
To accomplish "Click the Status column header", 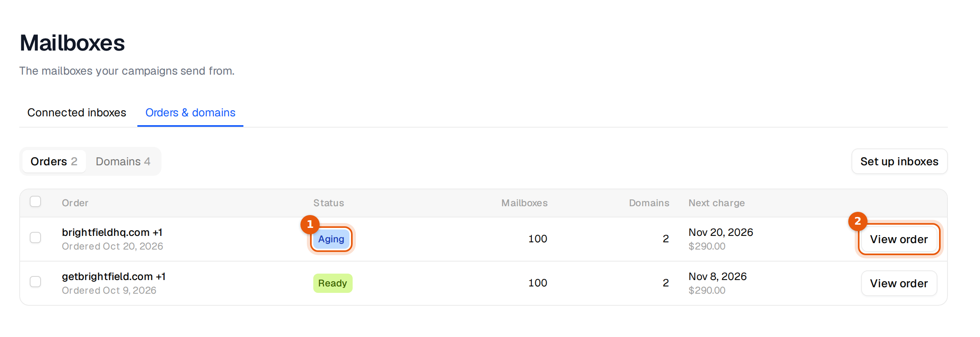I will 329,203.
